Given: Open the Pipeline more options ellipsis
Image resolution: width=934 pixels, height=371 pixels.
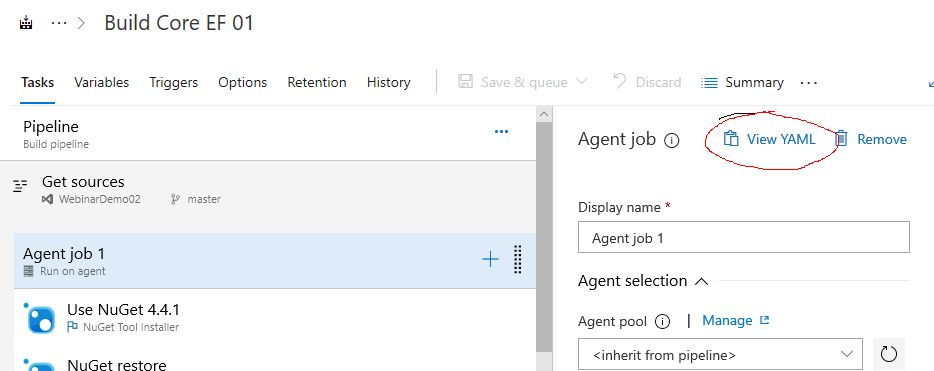Looking at the screenshot, I should click(502, 132).
